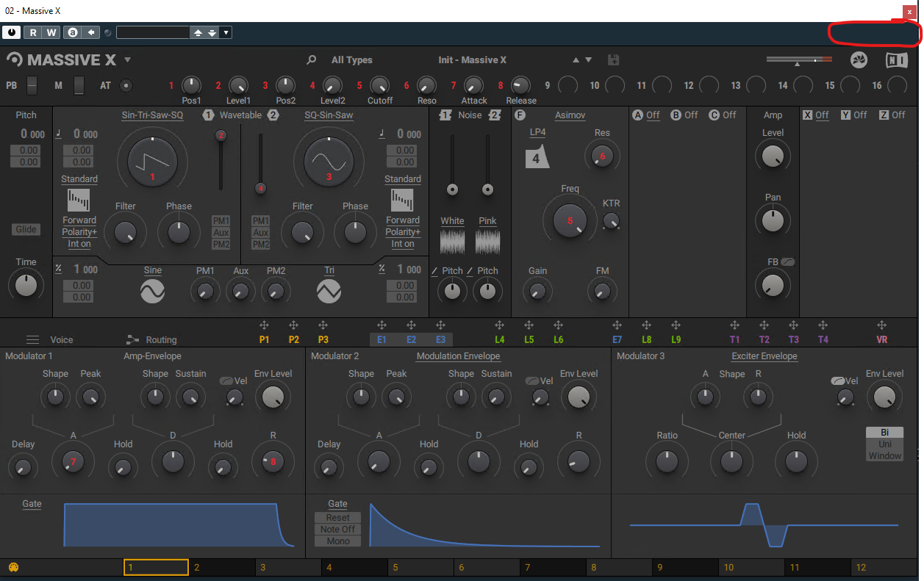Open the P1 modulation source tab

click(x=264, y=339)
